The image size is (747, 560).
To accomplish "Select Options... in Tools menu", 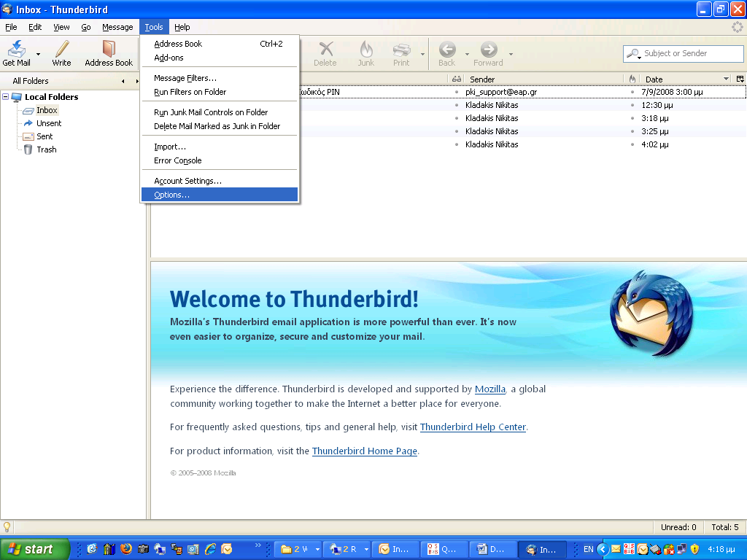I will 220,195.
